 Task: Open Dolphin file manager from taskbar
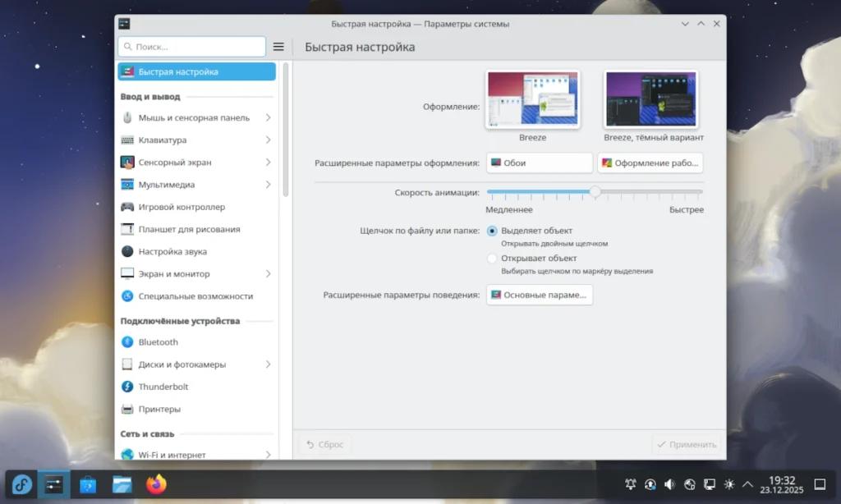[x=122, y=484]
